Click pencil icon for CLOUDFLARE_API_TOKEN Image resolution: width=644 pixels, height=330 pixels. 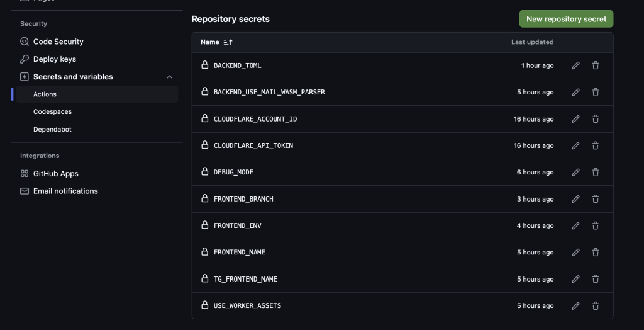575,145
